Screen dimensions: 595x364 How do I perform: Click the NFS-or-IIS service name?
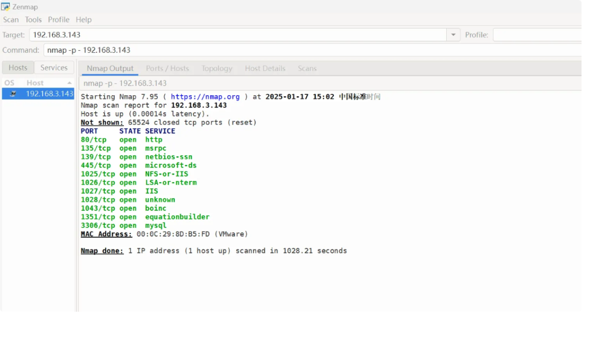click(x=166, y=174)
